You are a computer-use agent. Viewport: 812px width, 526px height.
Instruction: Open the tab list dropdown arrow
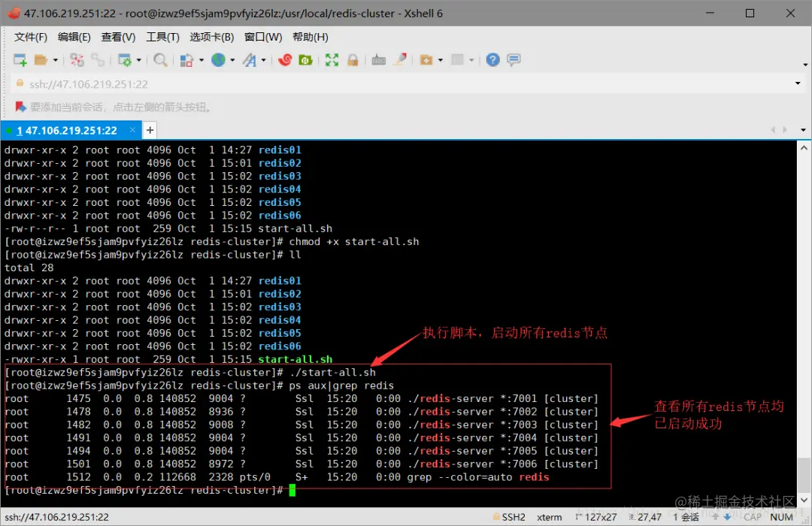coord(803,130)
